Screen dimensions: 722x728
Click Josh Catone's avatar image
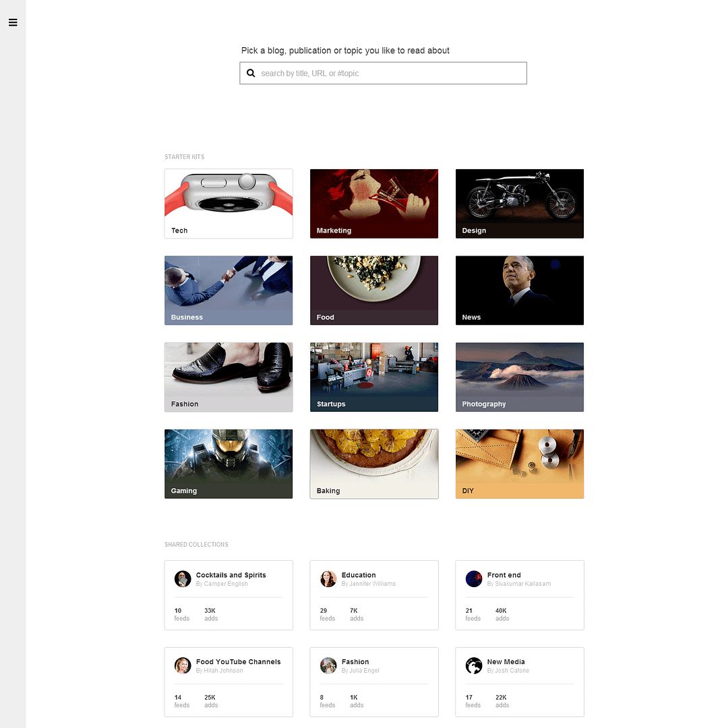[x=474, y=665]
